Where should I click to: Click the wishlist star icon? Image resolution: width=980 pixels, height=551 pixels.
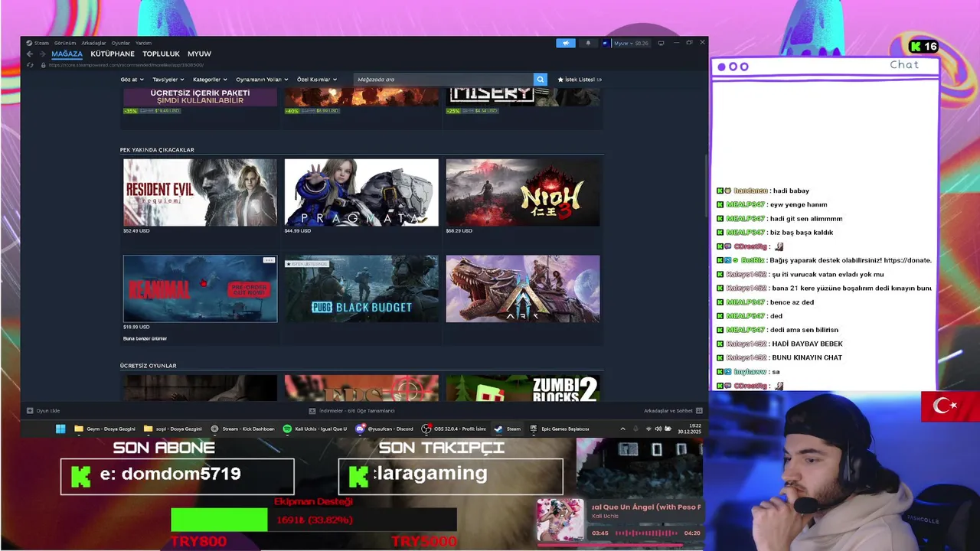click(x=560, y=80)
